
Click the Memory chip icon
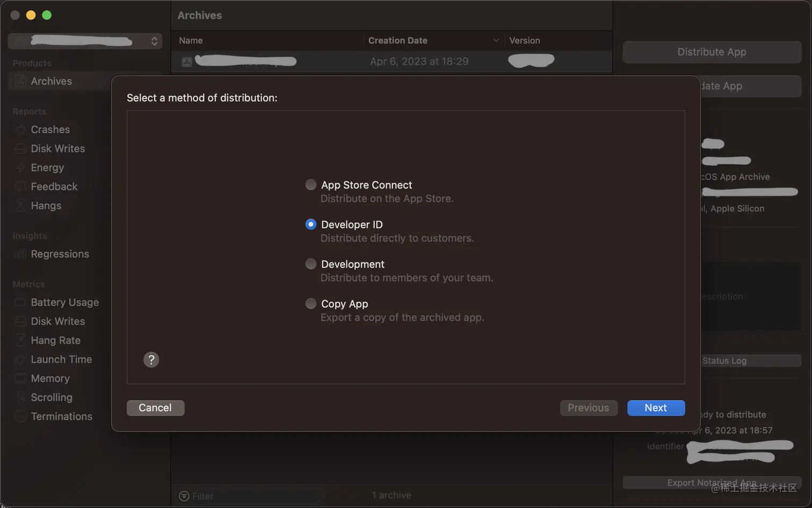(x=20, y=379)
